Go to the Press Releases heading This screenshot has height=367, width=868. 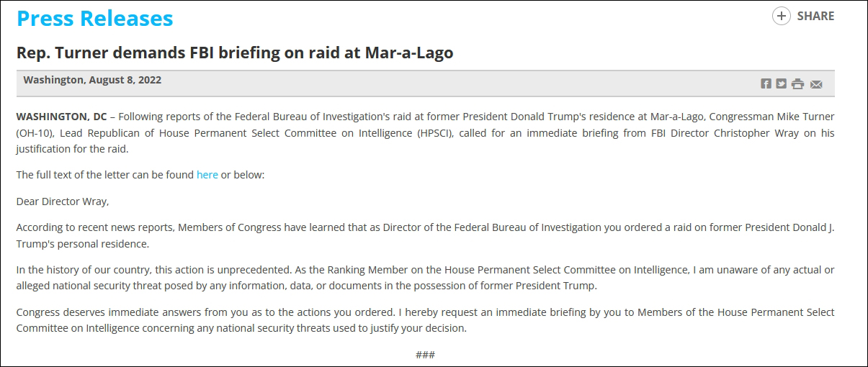tap(95, 18)
